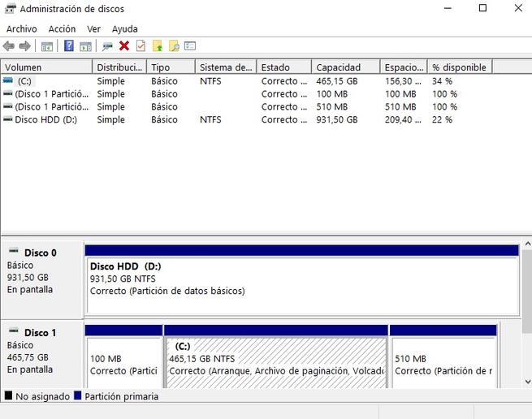Click the black No asignado legend swatch

click(x=8, y=395)
